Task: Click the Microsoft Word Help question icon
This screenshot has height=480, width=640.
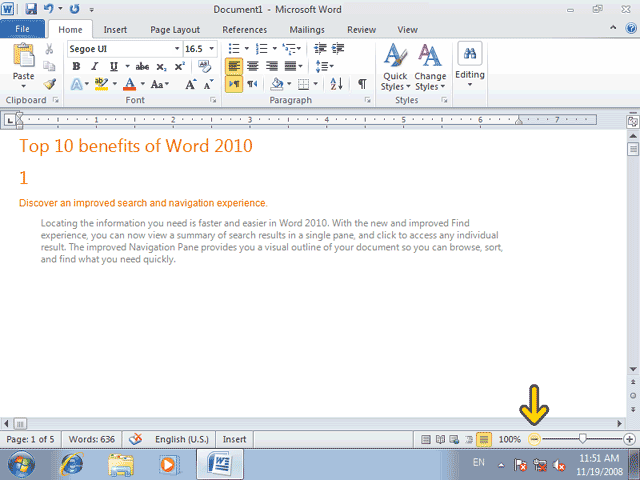Action: click(631, 28)
